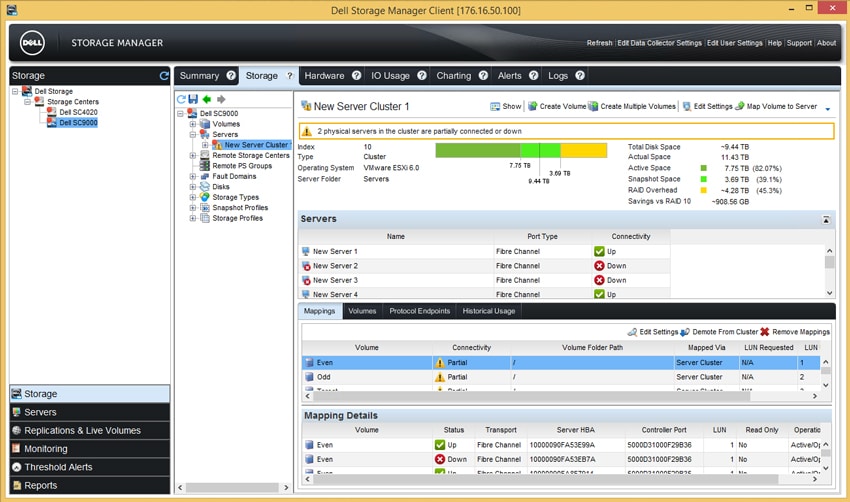Open help icon next to IO Usage tab
850x502 pixels.
[x=422, y=75]
